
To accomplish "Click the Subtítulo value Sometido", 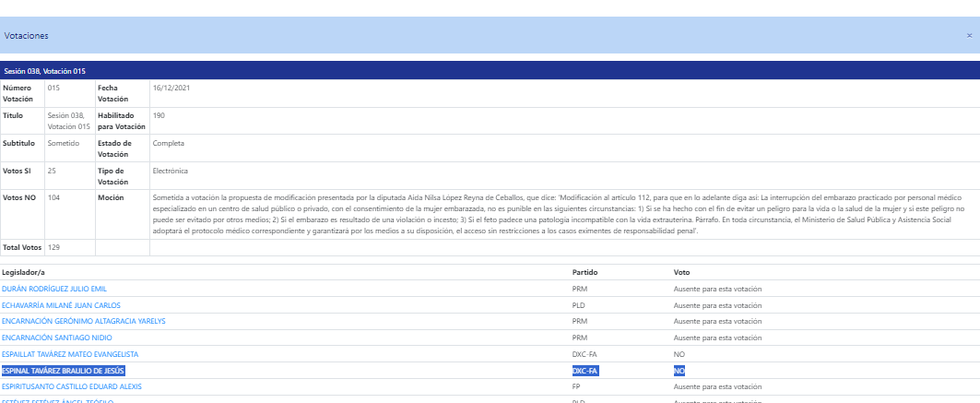I will [x=64, y=143].
